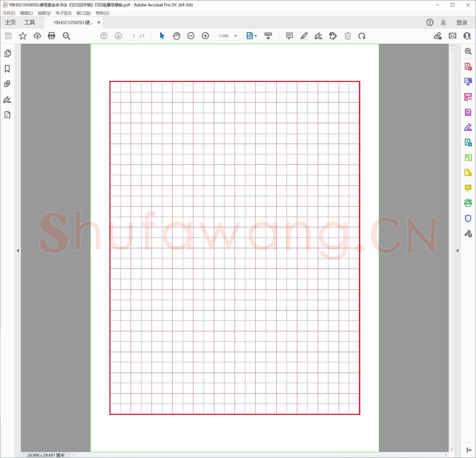Open search tools in right pane
This screenshot has height=458, width=476.
[468, 51]
